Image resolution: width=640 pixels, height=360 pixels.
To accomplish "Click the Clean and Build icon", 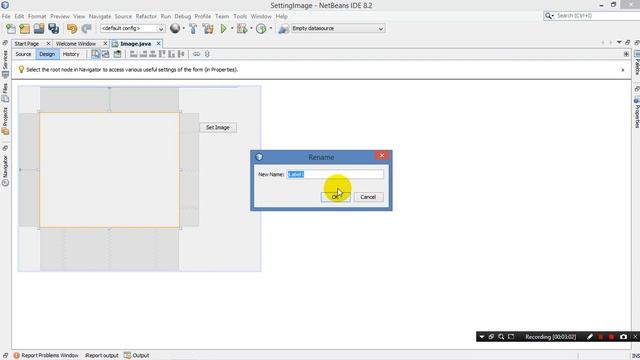I will coord(208,29).
